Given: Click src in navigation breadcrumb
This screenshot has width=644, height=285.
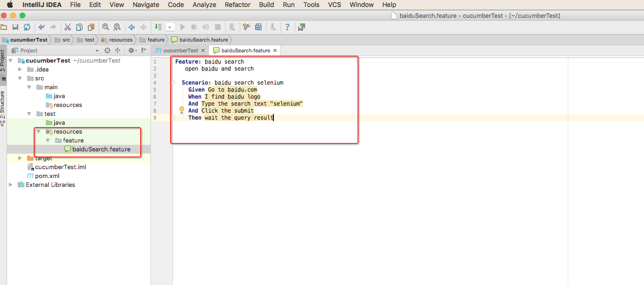Looking at the screenshot, I should 63,40.
